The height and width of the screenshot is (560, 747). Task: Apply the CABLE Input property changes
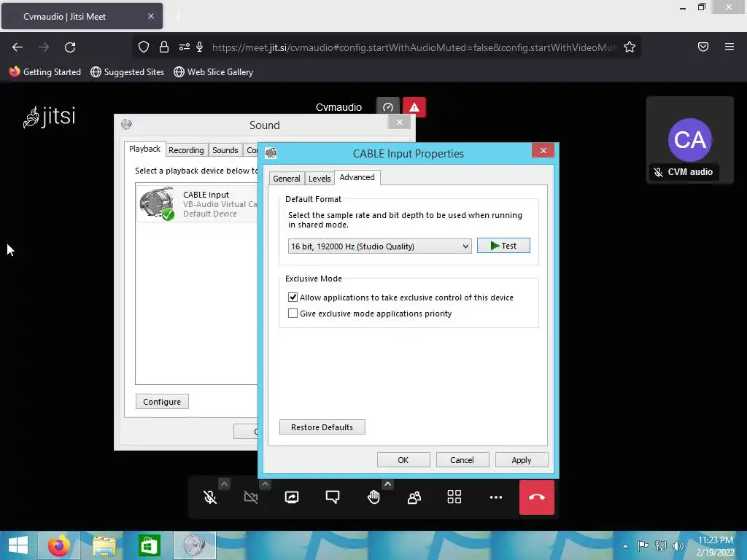pyautogui.click(x=521, y=460)
